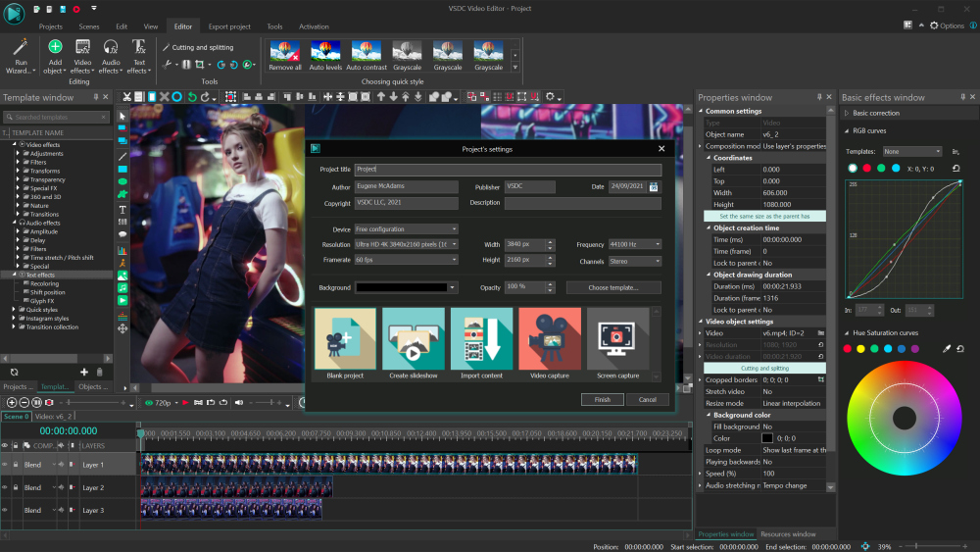Screen dimensions: 980x552
Task: Click the add image object tool
Action: pos(122,276)
